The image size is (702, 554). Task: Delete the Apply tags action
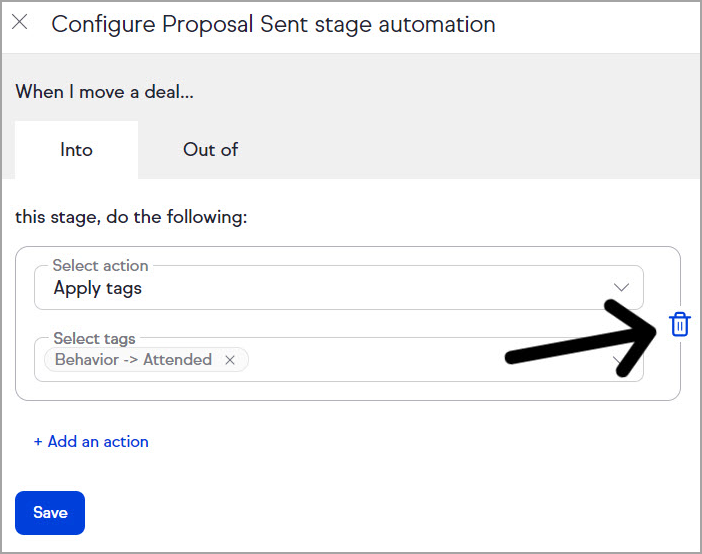[x=680, y=324]
